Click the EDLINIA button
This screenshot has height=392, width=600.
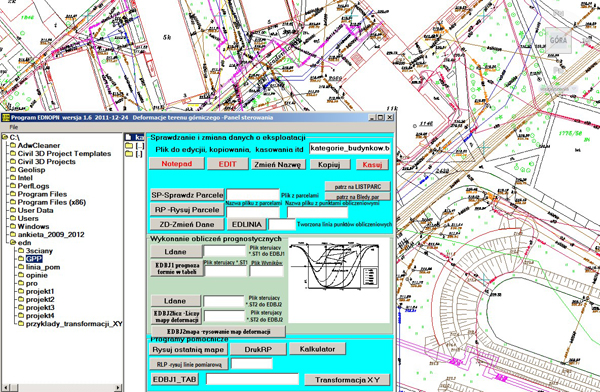[247, 224]
